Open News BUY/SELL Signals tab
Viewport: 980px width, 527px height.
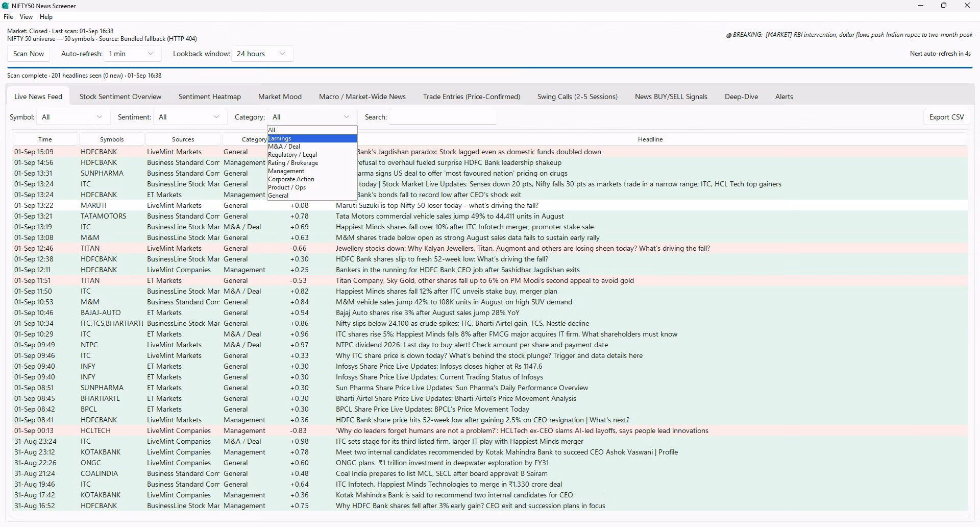[671, 97]
